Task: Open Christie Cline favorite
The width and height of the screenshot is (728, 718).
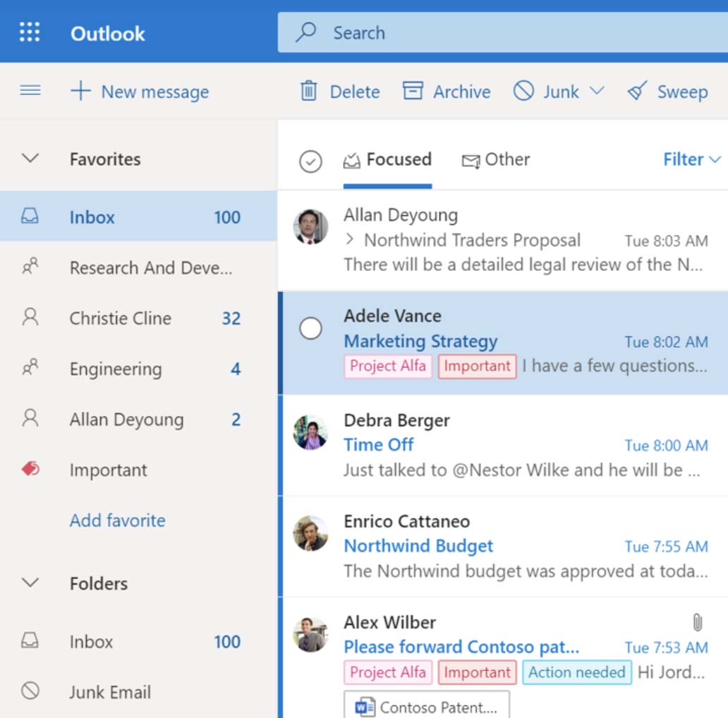Action: [138, 317]
